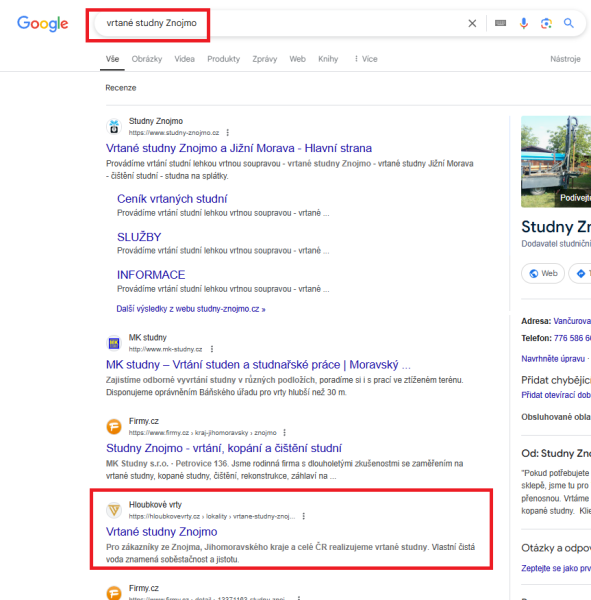Click Navrhněte úpravu link
This screenshot has width=591, height=600.
click(553, 359)
